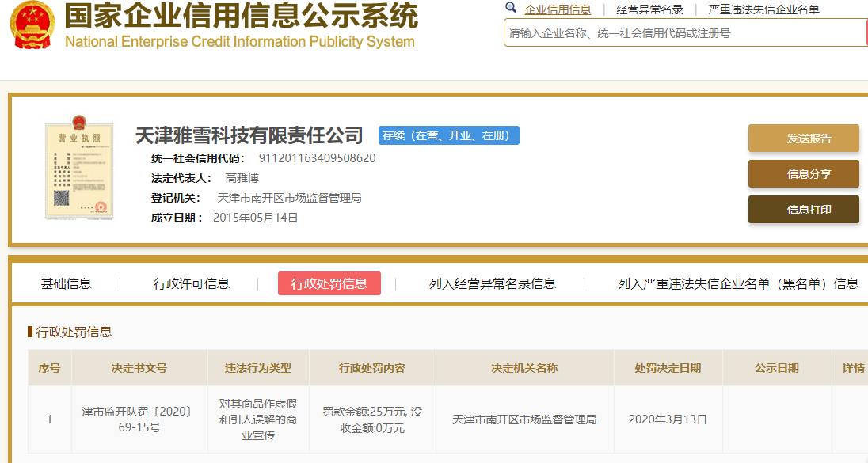Open the 行政处罚信息 tab
868x463 pixels.
coord(329,283)
